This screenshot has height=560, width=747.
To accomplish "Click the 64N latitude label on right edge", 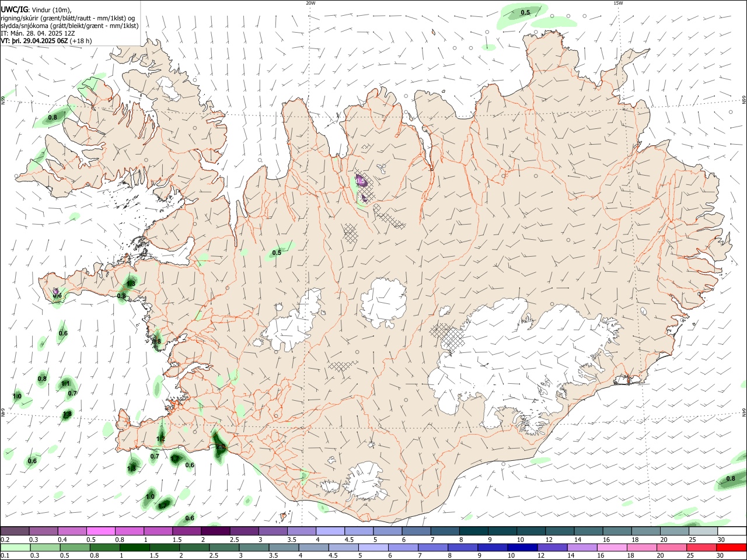I will (743, 412).
